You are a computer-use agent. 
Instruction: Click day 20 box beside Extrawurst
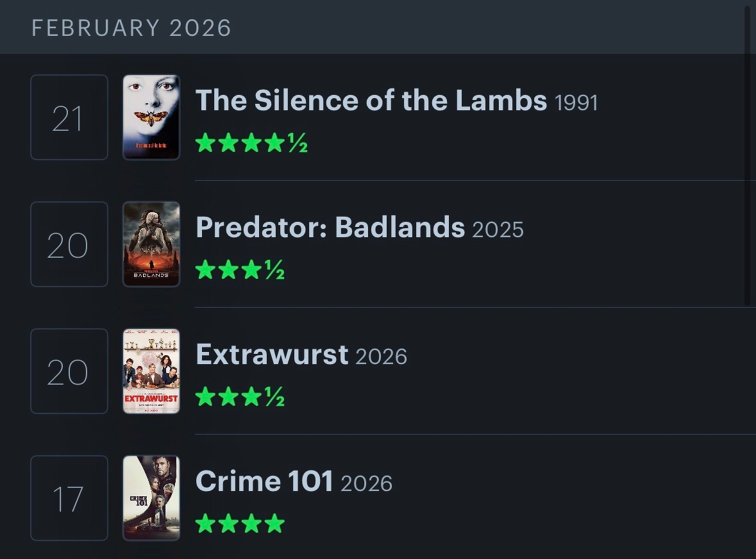point(69,371)
